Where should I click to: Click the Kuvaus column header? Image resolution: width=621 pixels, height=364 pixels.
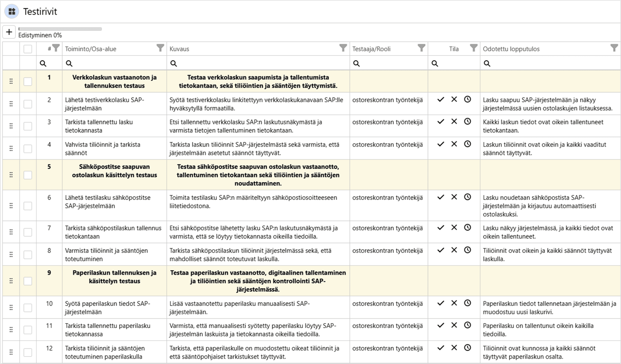179,49
